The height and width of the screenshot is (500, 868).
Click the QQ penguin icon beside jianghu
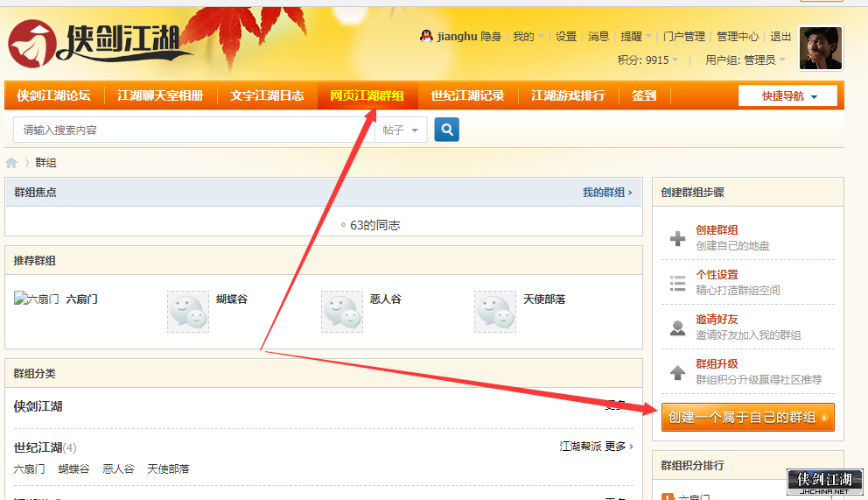tap(426, 36)
